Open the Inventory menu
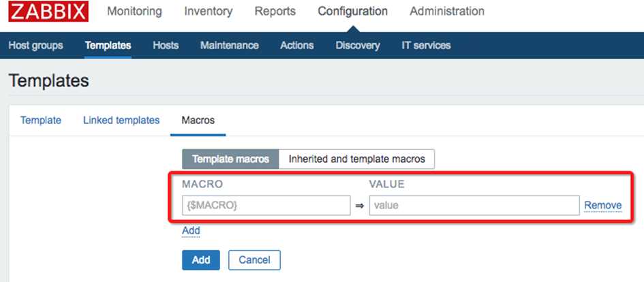 click(209, 11)
